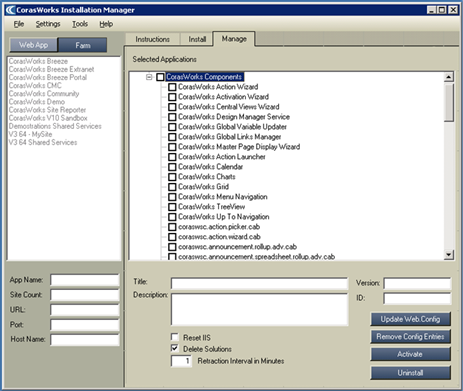Switch to the Instructions tab
Screen dimensions: 463x391
[x=152, y=39]
